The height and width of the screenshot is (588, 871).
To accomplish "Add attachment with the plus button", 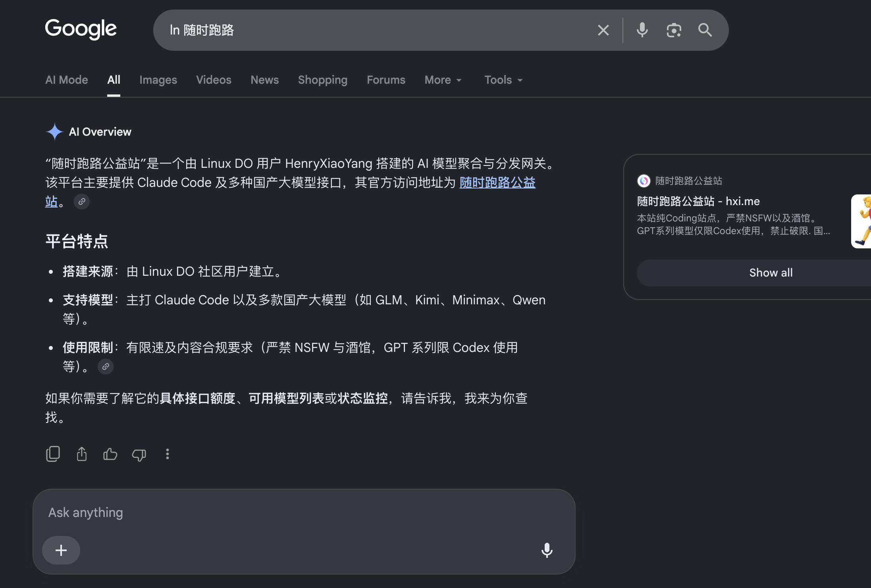I will (61, 550).
